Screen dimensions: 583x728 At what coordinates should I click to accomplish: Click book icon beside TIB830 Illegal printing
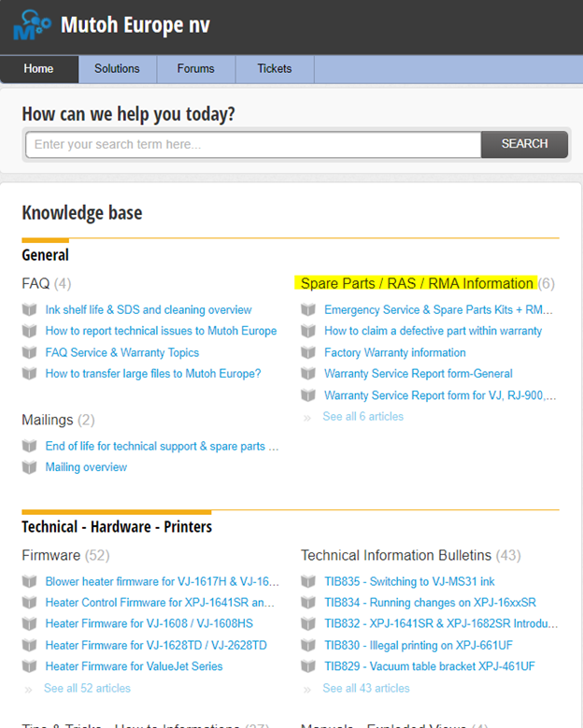click(x=308, y=646)
